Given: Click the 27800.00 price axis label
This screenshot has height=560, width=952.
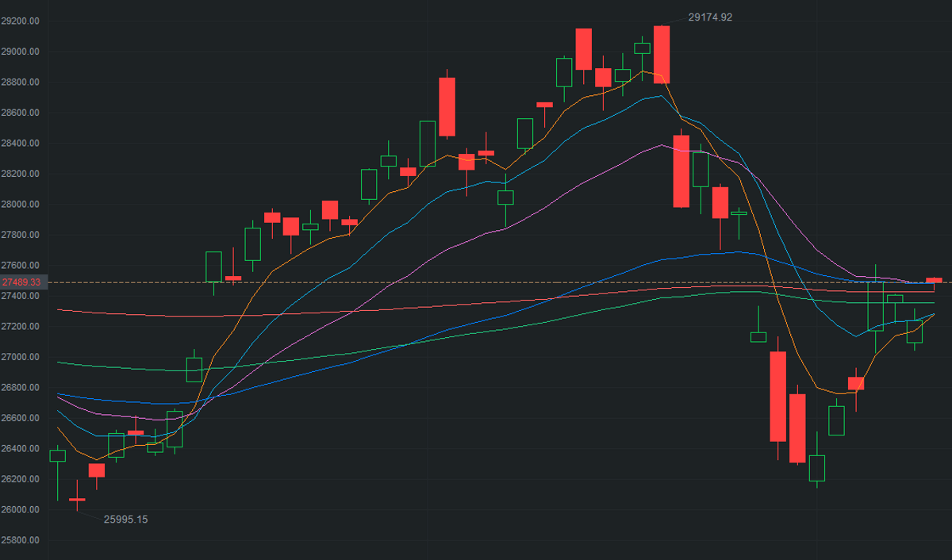Looking at the screenshot, I should click(21, 235).
